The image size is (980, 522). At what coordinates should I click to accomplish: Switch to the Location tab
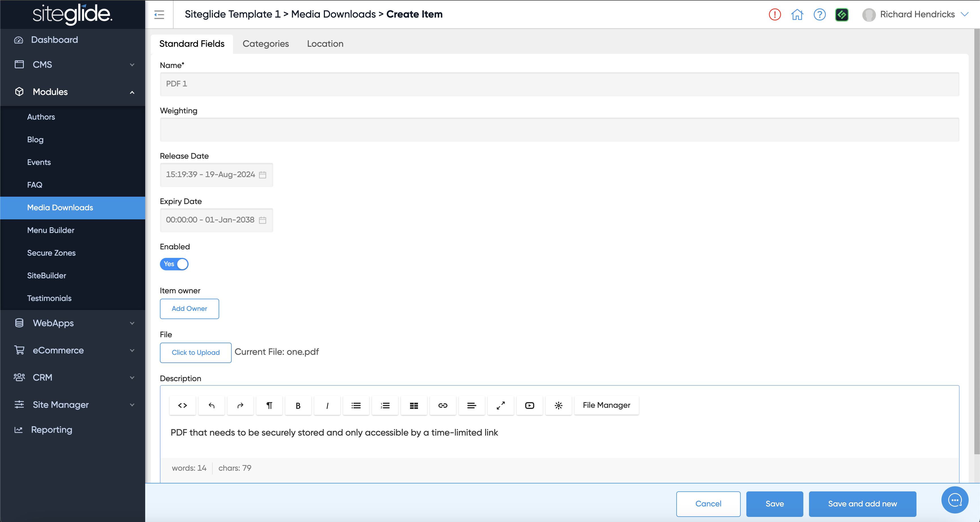point(325,44)
